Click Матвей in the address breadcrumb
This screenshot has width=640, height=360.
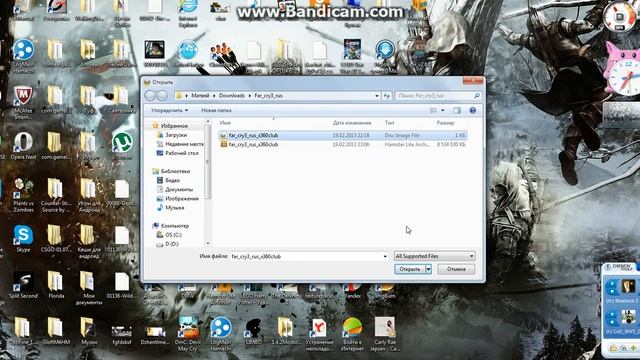click(x=200, y=96)
